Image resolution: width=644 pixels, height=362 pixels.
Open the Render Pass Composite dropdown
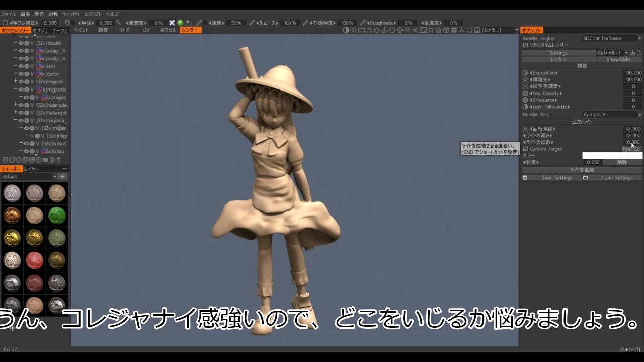pos(612,114)
